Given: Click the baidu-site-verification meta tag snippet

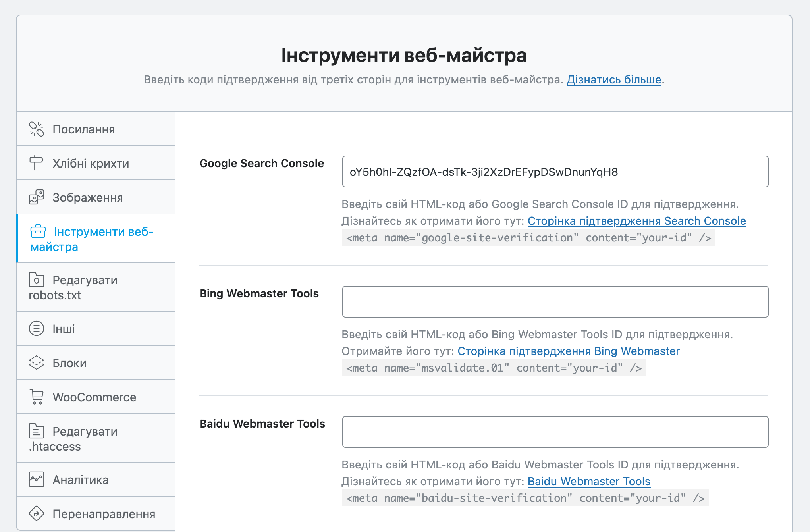Looking at the screenshot, I should coord(525,498).
